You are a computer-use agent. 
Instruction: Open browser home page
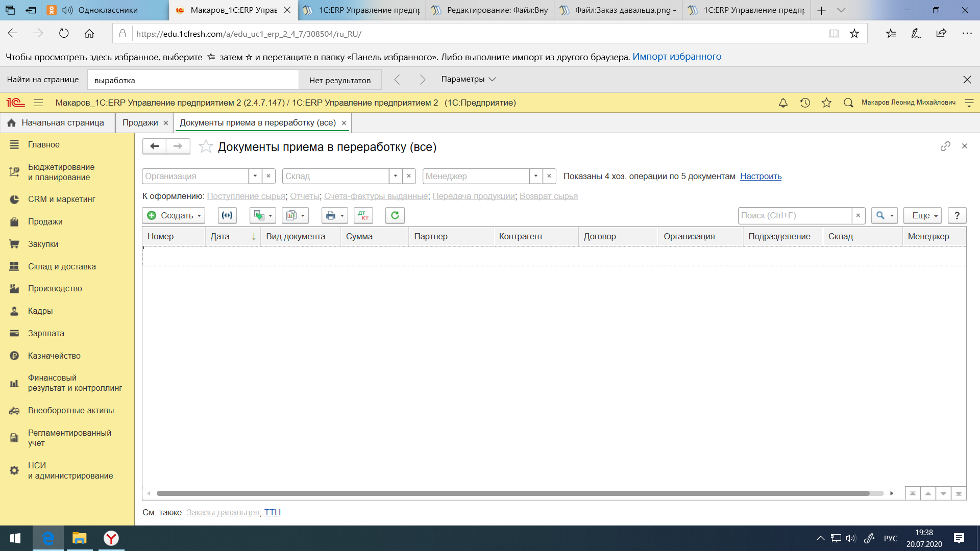(89, 34)
